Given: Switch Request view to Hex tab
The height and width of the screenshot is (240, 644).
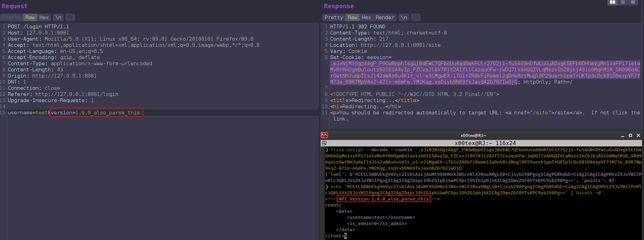Looking at the screenshot, I should point(44,17).
